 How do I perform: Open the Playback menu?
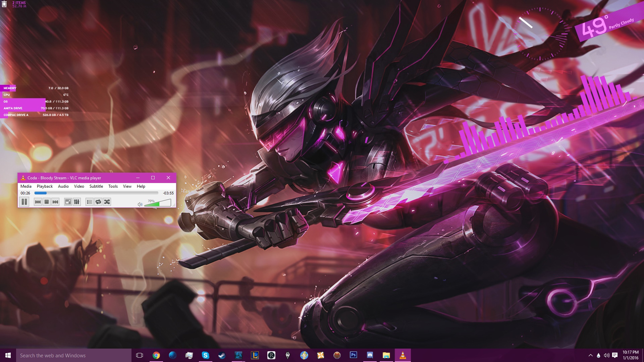45,186
